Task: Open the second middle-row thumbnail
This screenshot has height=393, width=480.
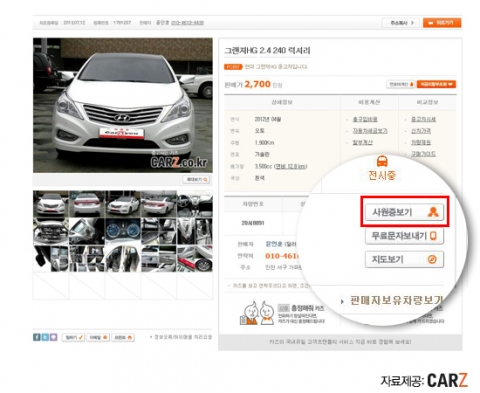Action: click(87, 231)
